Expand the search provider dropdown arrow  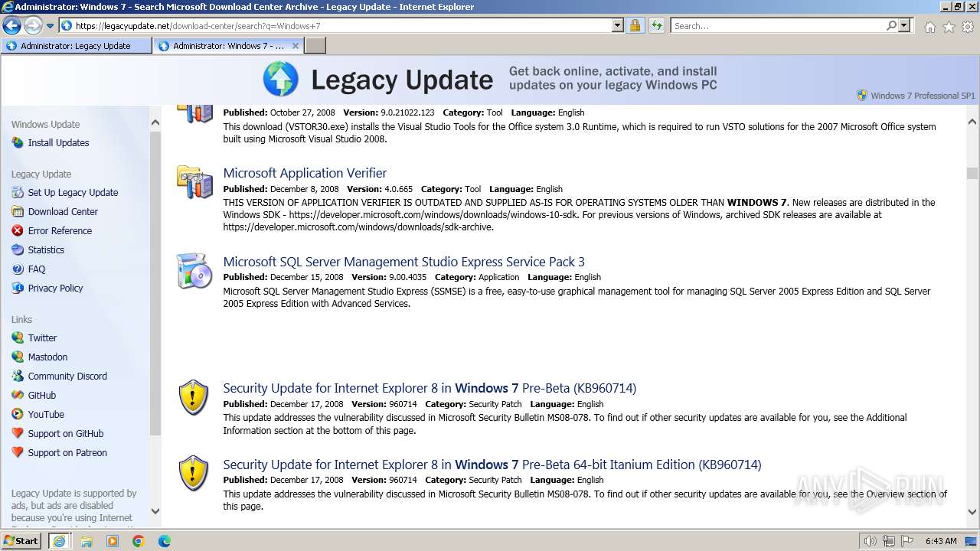904,25
